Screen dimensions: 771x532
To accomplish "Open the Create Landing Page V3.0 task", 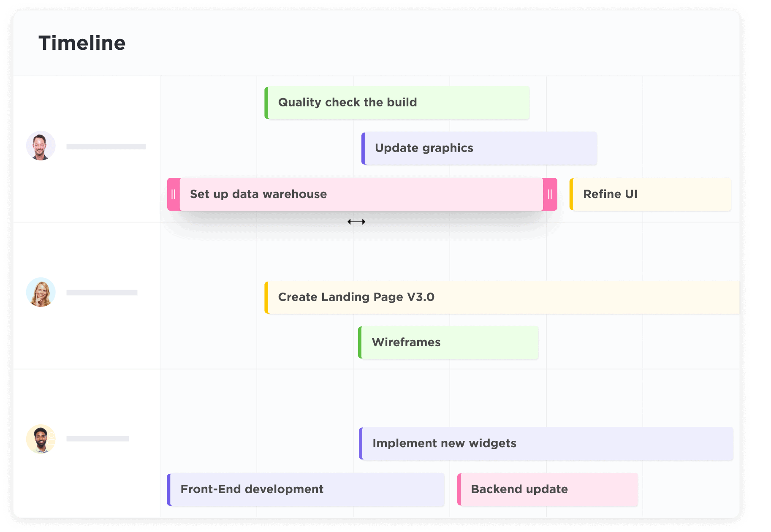I will [x=502, y=297].
